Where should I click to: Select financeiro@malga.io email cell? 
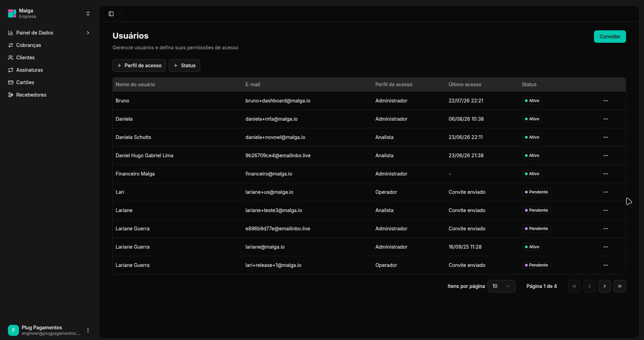click(269, 174)
